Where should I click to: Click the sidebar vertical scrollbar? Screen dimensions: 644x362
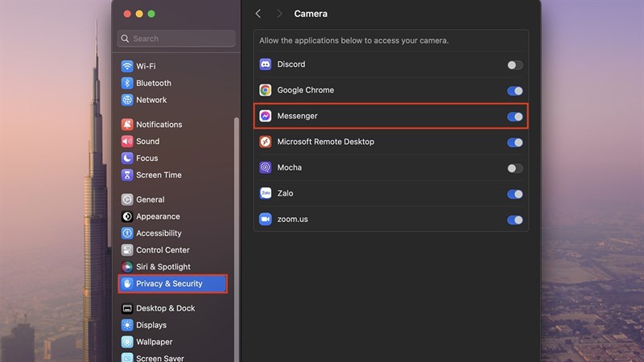pos(236,239)
